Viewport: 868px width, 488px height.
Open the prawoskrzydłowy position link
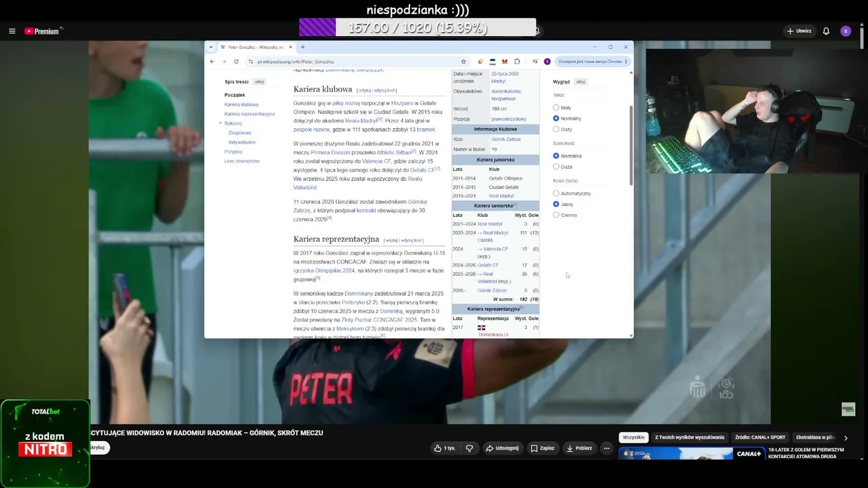click(509, 119)
